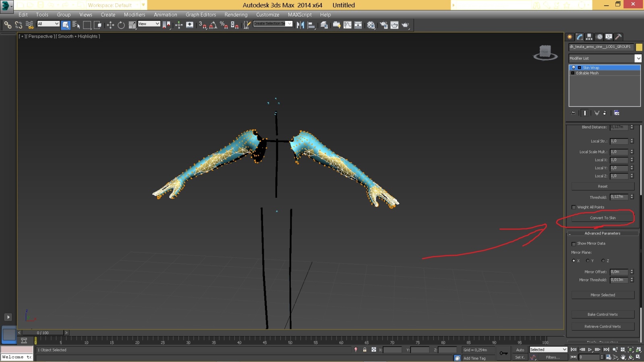Open Curve Editor from the toolbar
The image size is (644, 362).
[348, 25]
